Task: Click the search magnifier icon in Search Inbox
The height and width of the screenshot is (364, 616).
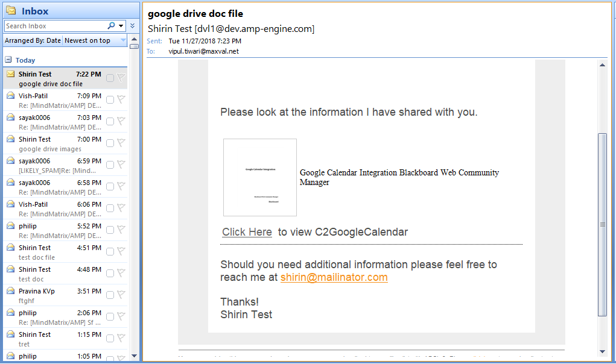Action: (111, 26)
